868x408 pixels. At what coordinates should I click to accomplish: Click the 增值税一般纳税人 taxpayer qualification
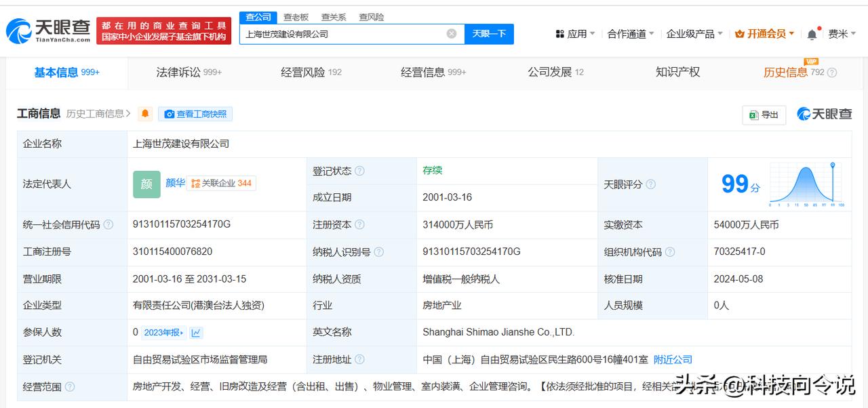point(461,279)
